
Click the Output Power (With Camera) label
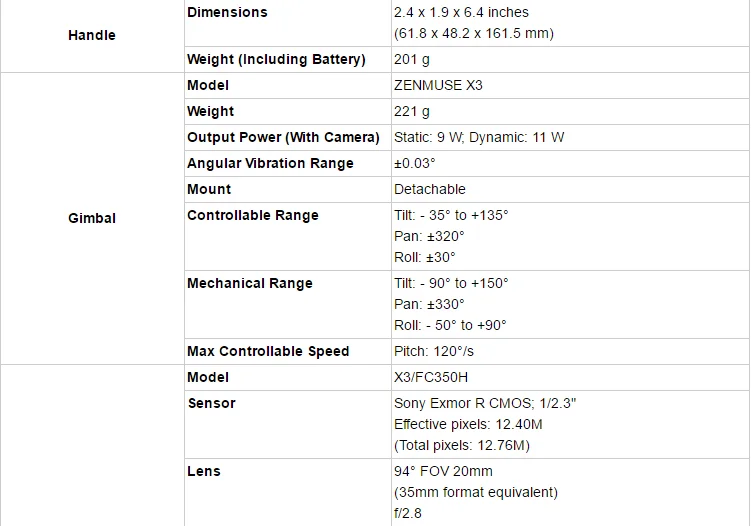click(283, 138)
